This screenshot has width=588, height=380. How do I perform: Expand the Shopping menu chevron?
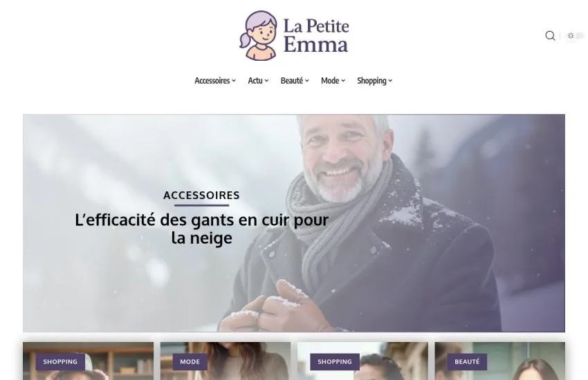click(390, 81)
